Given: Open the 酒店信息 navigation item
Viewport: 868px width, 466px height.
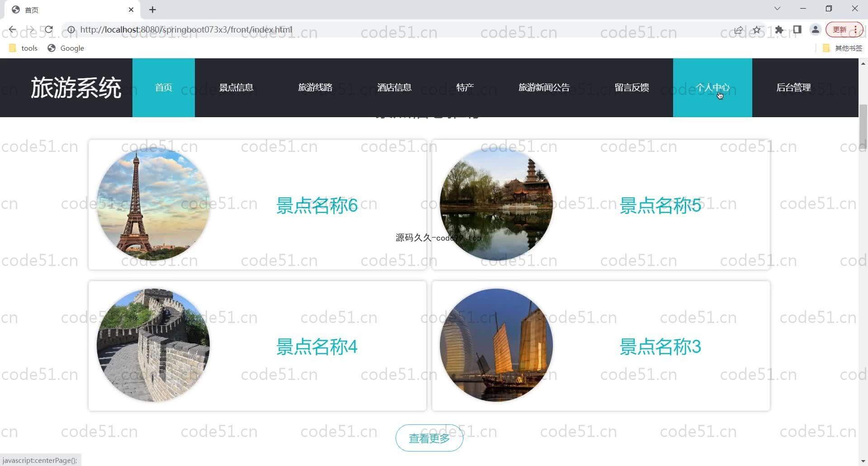Looking at the screenshot, I should pyautogui.click(x=395, y=87).
